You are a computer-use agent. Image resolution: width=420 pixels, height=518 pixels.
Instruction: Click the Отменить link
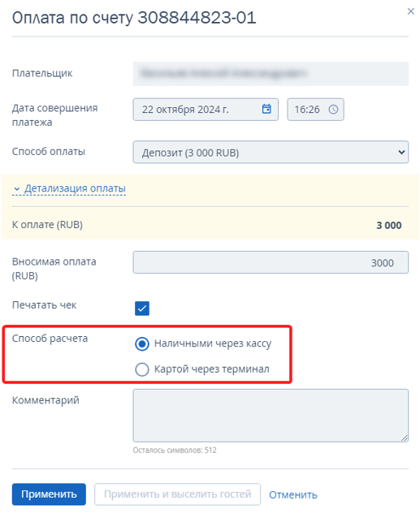[x=293, y=494]
